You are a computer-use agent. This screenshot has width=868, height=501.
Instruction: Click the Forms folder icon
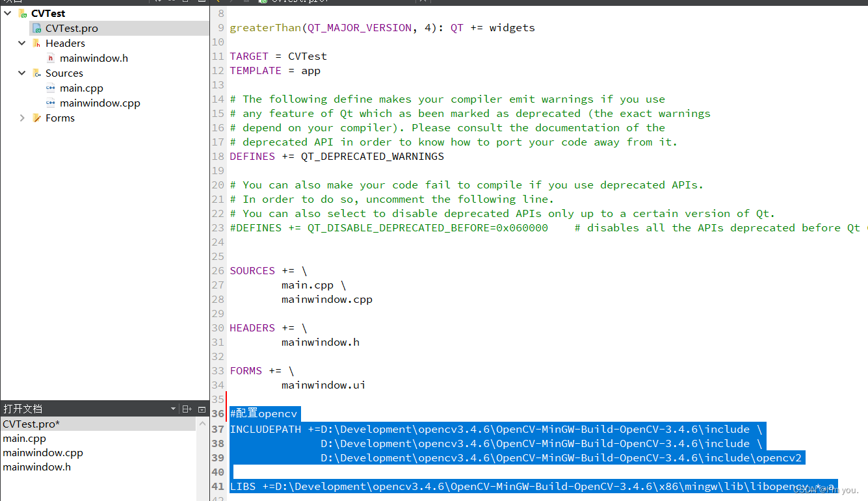(x=37, y=118)
